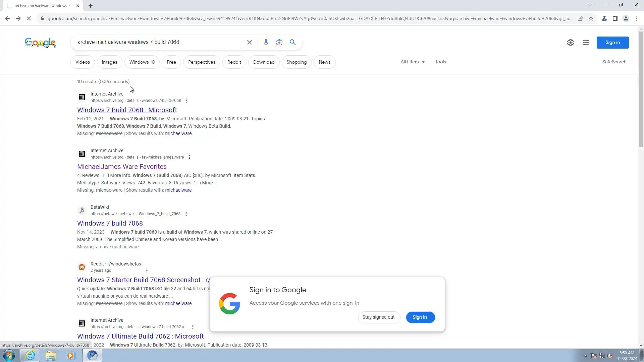The image size is (644, 362).
Task: Select the Images filter tab
Action: (109, 62)
